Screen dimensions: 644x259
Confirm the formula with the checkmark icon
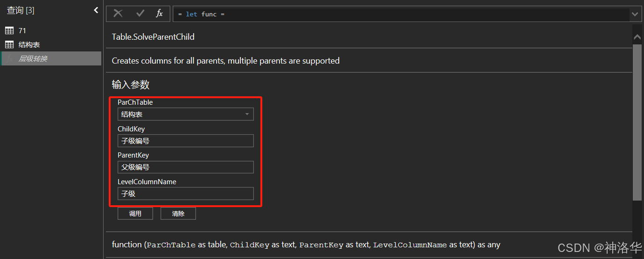pos(140,14)
